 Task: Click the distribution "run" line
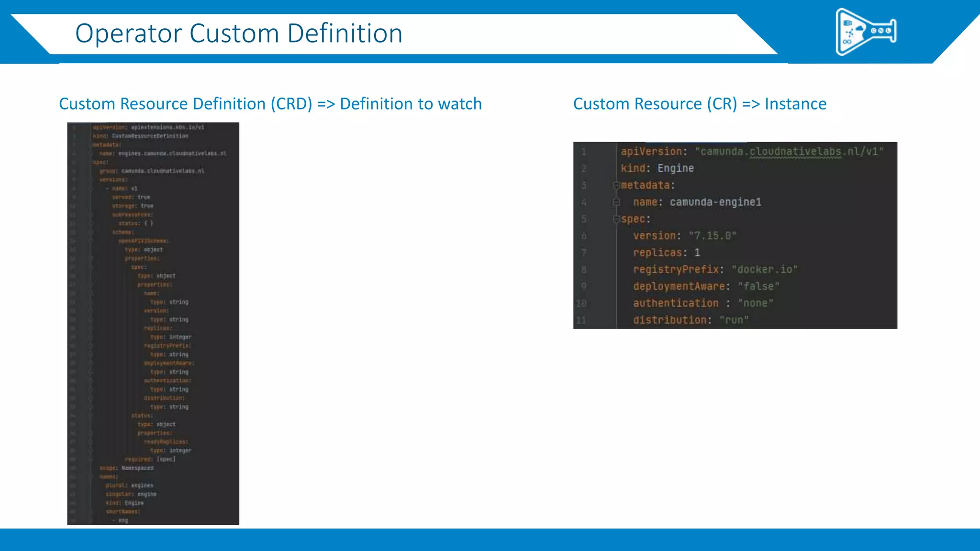click(x=691, y=320)
